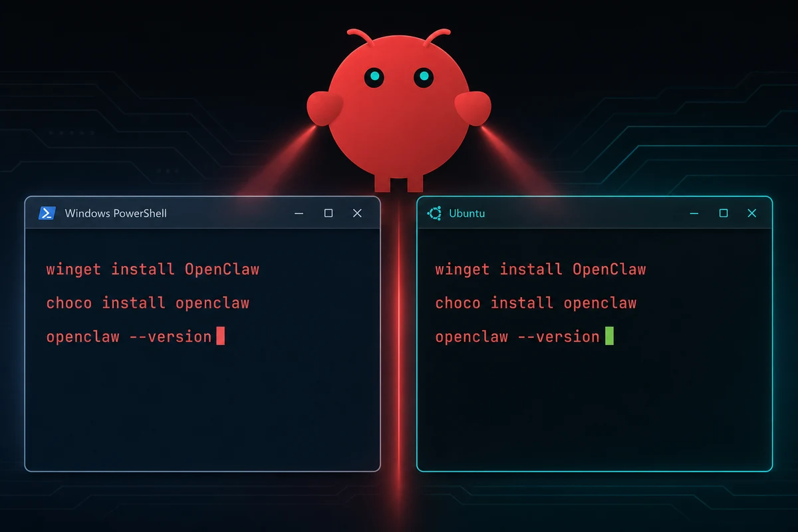Close the Ubuntu terminal window
This screenshot has width=798, height=532.
coord(752,213)
